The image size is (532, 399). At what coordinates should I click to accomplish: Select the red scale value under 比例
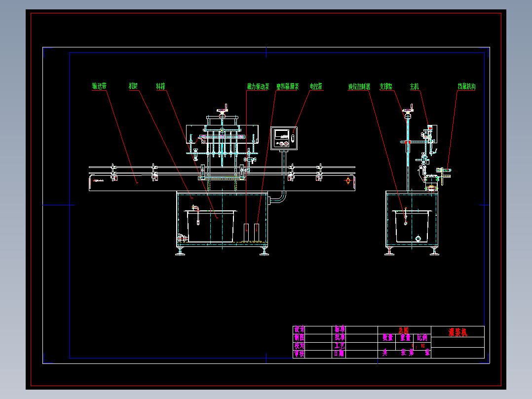[x=418, y=346]
